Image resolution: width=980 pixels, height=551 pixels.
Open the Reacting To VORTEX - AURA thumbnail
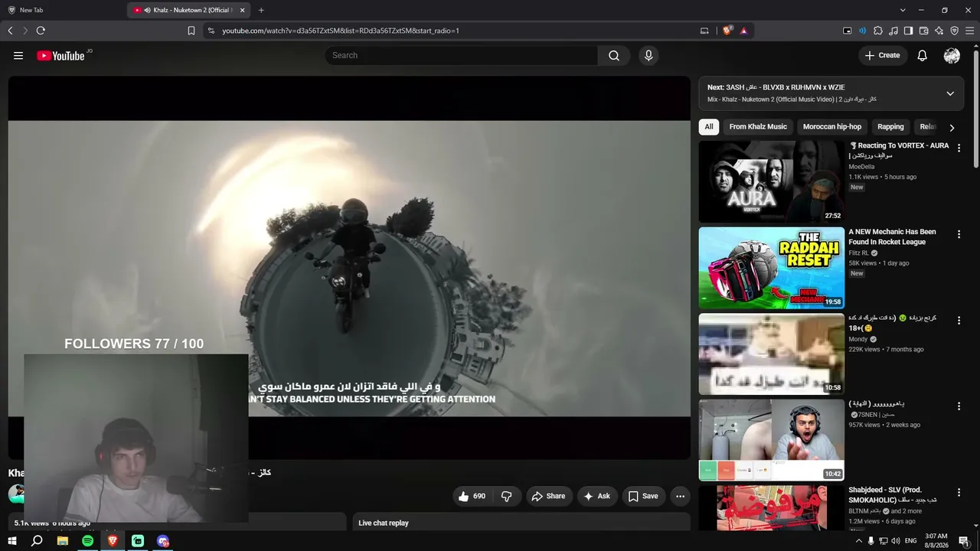pyautogui.click(x=772, y=181)
